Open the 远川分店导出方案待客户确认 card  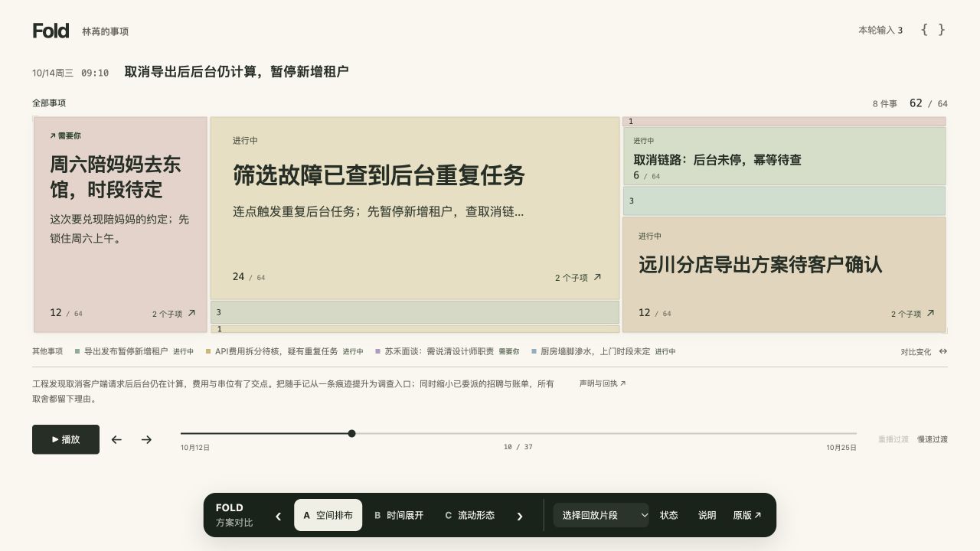click(784, 275)
